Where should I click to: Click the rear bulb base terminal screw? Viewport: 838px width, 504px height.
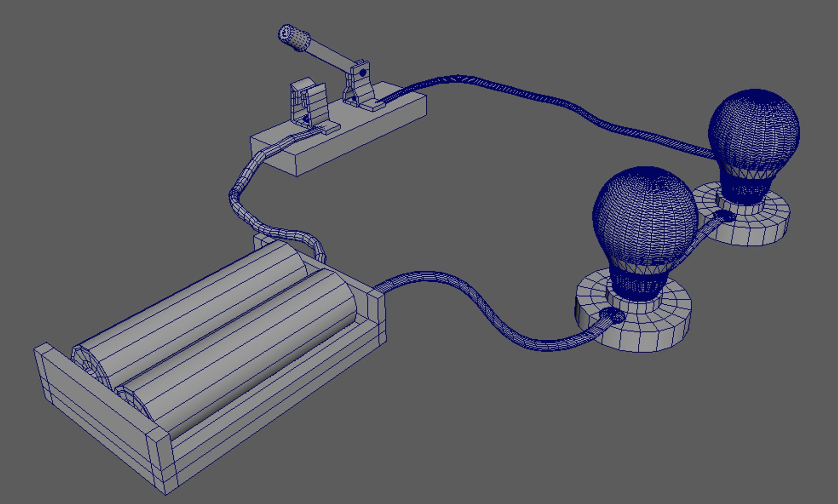[724, 216]
